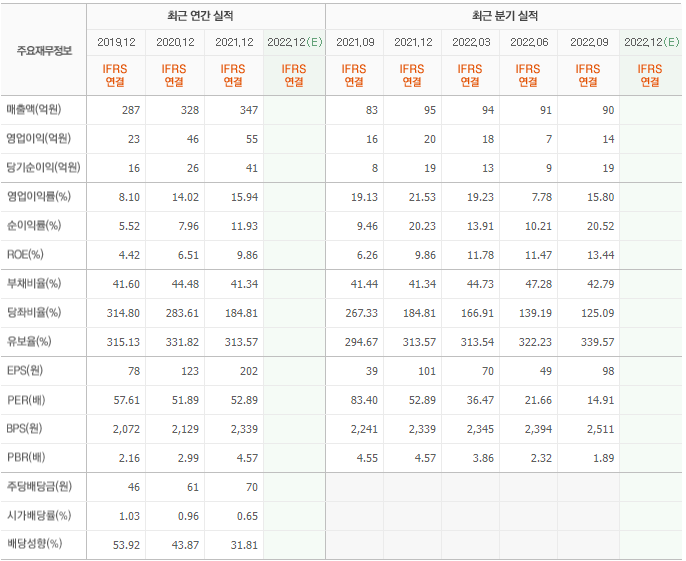Click the dividend yield value 0.65

point(247,516)
